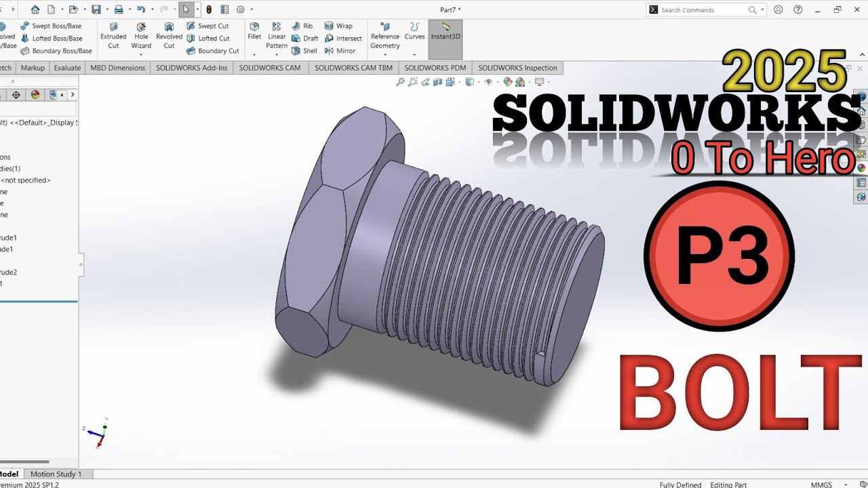This screenshot has height=488, width=868.
Task: Expand the Fillet dropdown arrow
Action: [x=254, y=55]
